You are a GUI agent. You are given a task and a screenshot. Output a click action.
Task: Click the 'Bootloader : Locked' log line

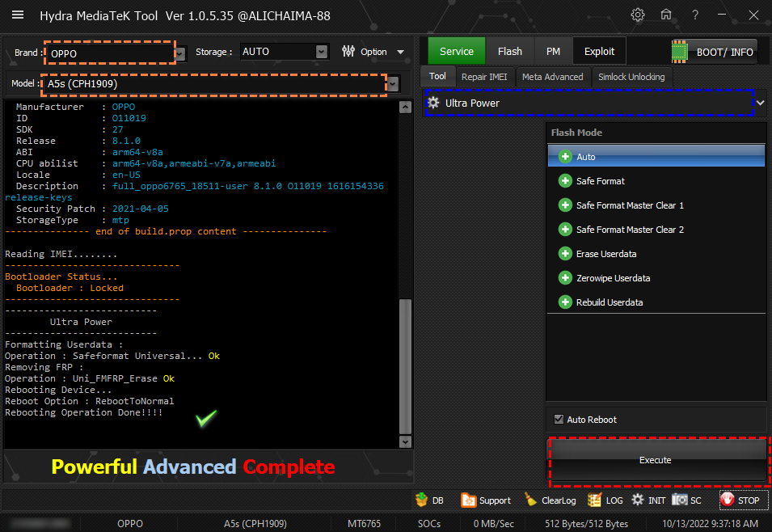point(70,288)
